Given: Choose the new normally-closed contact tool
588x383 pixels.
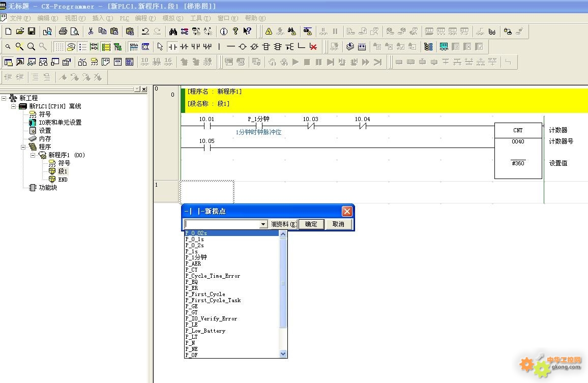Looking at the screenshot, I should [184, 46].
